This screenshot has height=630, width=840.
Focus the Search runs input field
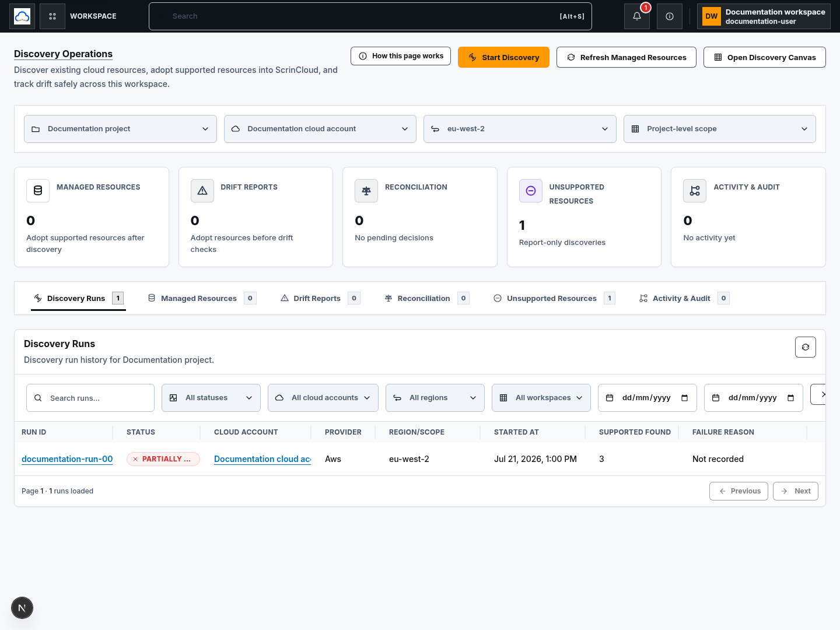90,398
